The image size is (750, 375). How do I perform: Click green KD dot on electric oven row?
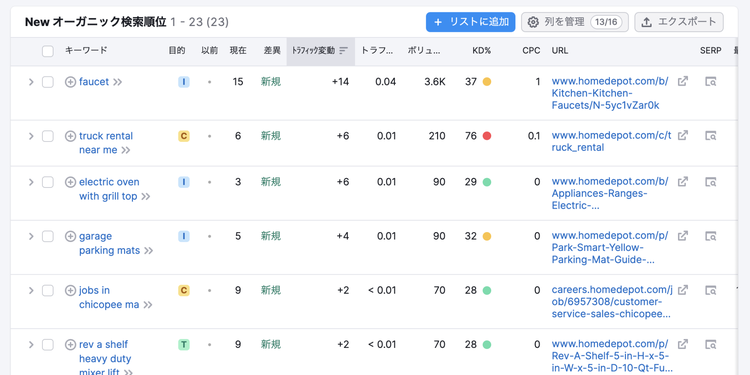click(487, 182)
